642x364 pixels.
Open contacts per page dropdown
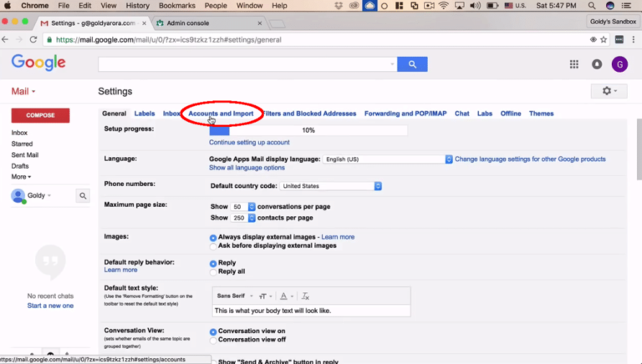[x=242, y=218]
